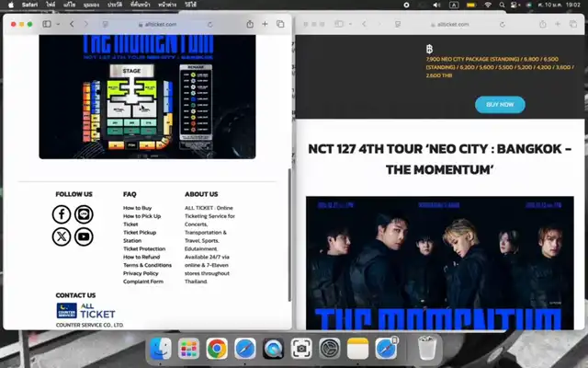Toggle the sidebar in left Safari window
Image resolution: width=588 pixels, height=368 pixels.
[x=47, y=24]
